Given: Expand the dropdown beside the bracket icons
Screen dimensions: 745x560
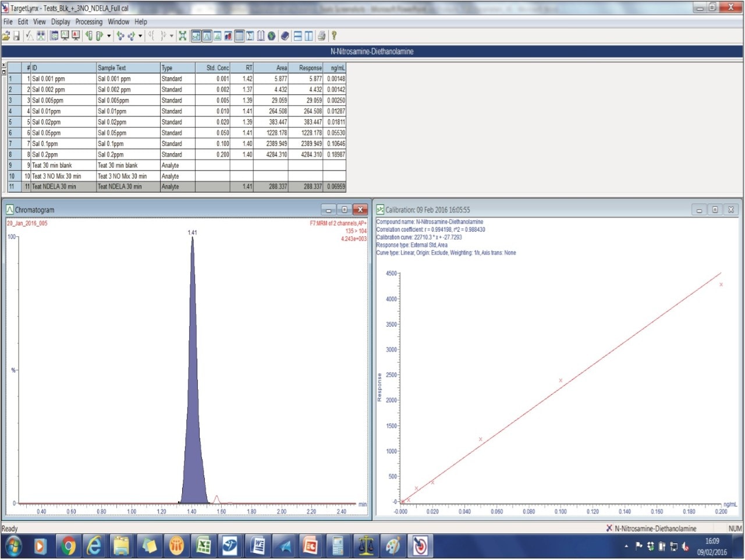Looking at the screenshot, I should (171, 36).
